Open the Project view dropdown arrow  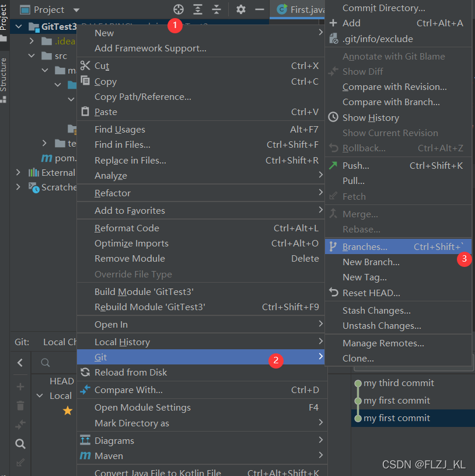(76, 10)
